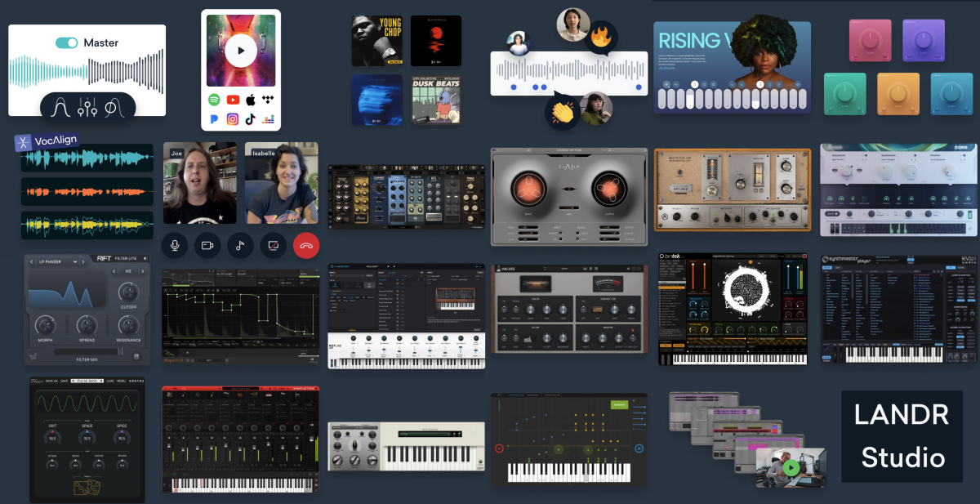Play the track on the album artwork card

240,51
